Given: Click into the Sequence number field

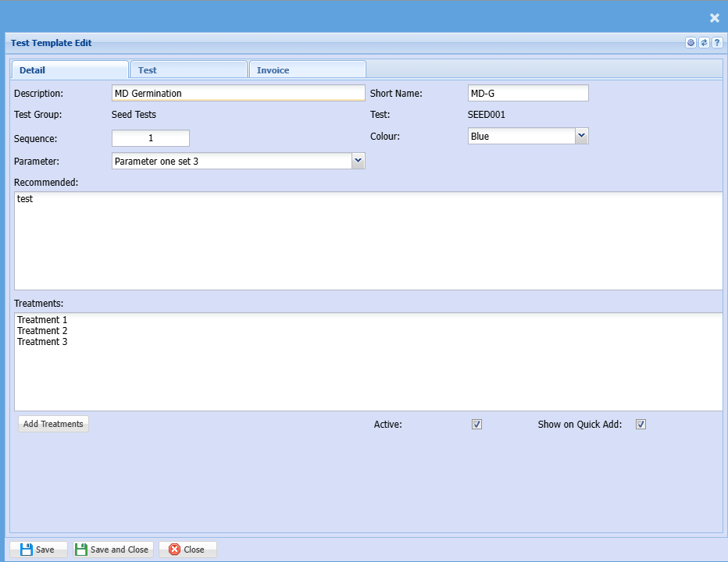Looking at the screenshot, I should coord(151,138).
